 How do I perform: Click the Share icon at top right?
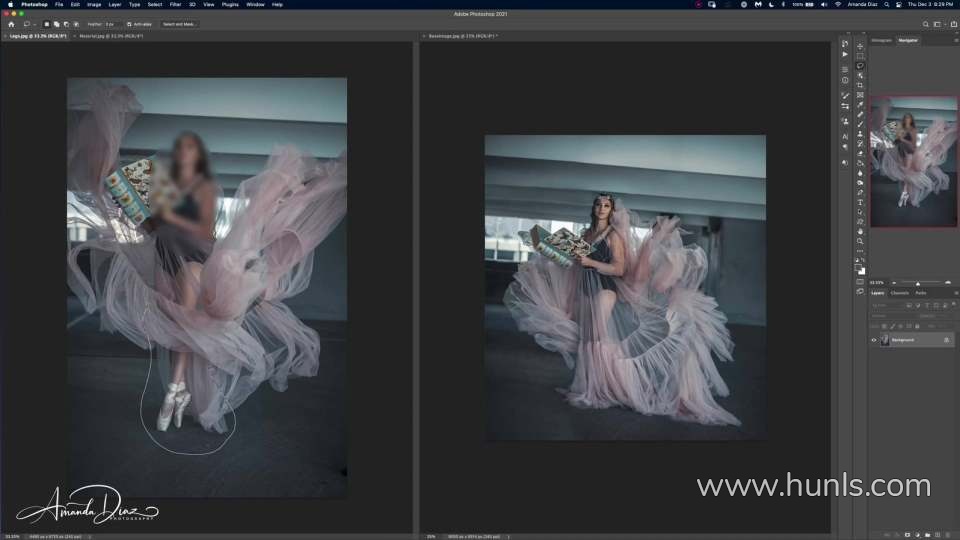[x=954, y=24]
